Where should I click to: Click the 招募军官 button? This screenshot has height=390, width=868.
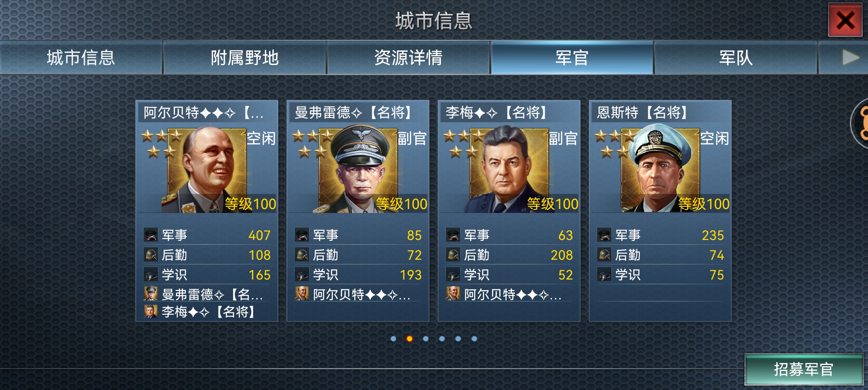coord(804,369)
